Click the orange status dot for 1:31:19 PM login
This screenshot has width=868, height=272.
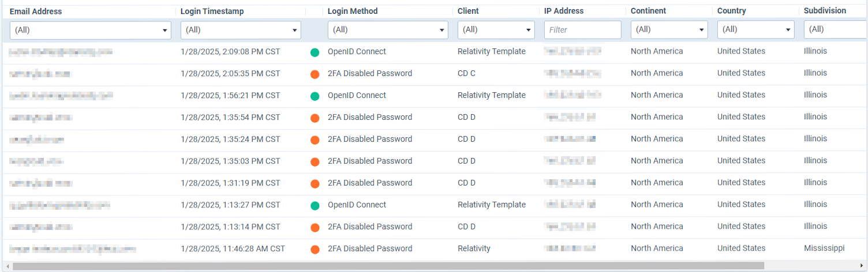pos(315,184)
